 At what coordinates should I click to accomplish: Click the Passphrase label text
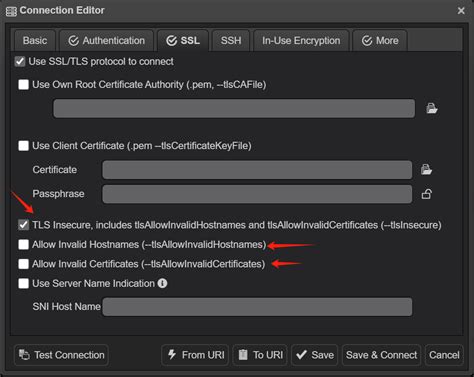coord(58,194)
